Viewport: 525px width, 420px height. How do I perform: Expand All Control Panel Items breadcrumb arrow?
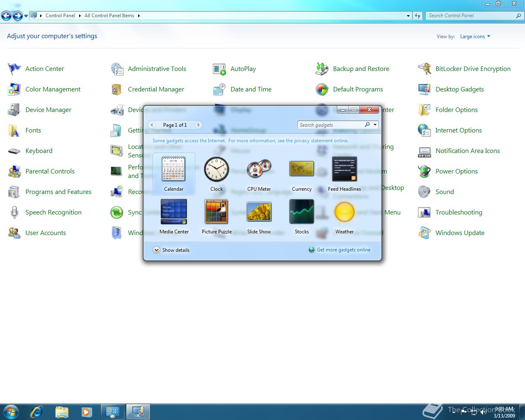click(x=139, y=16)
